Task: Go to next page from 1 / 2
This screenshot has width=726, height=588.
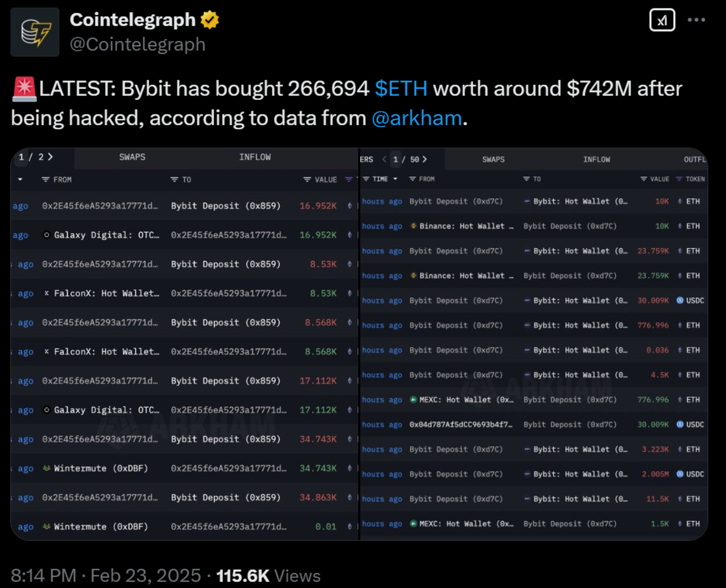Action: 50,157
